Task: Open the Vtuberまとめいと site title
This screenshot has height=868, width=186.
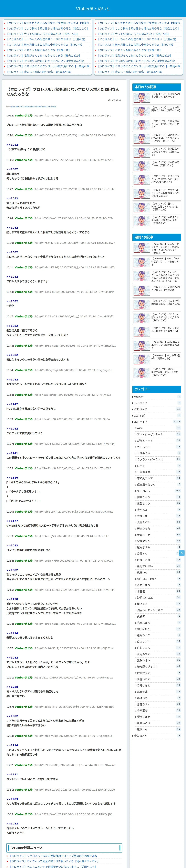Action: point(93,9)
